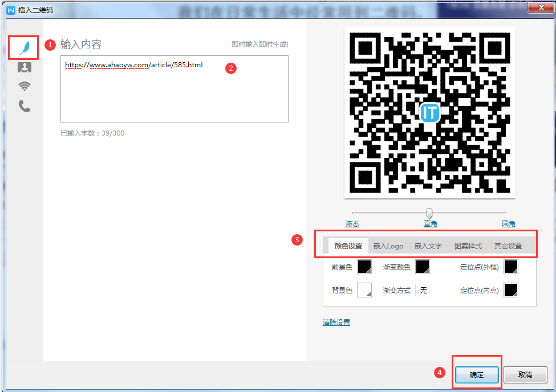Screen dimensions: 556x392
Task: Select the phone number icon
Action: (x=25, y=106)
